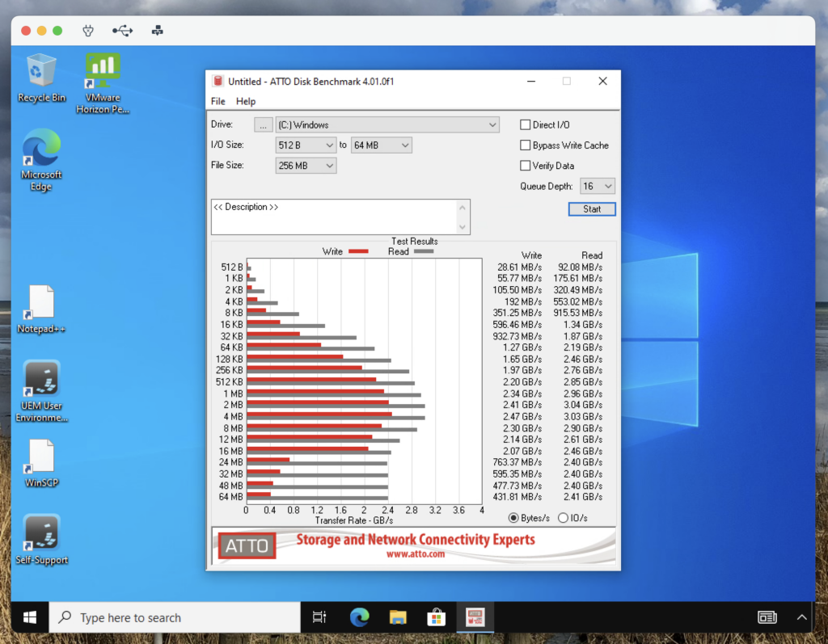Image resolution: width=828 pixels, height=644 pixels.
Task: Click the Windows taskbar search box
Action: click(x=175, y=617)
